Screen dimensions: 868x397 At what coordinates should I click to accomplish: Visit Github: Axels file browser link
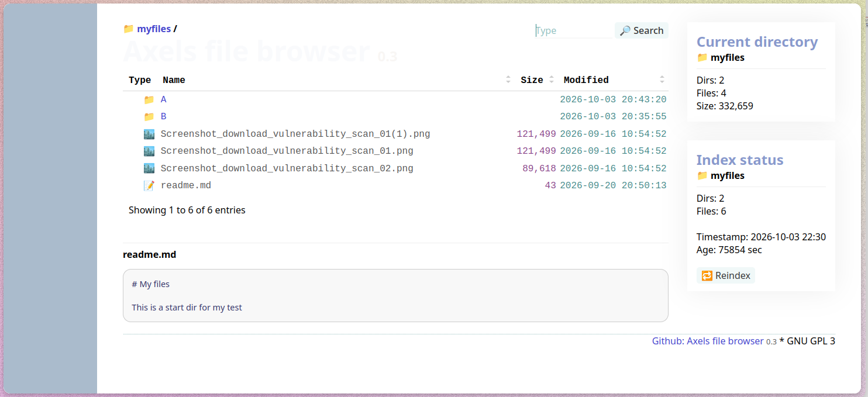pyautogui.click(x=708, y=341)
